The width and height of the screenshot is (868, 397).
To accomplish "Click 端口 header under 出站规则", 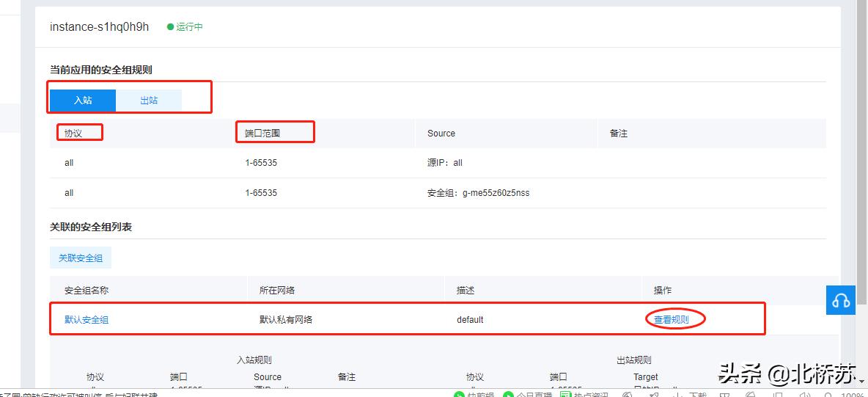I will point(559,377).
